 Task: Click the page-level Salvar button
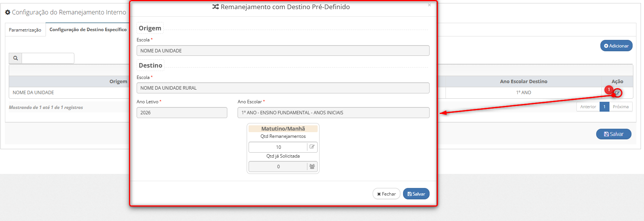pyautogui.click(x=613, y=134)
